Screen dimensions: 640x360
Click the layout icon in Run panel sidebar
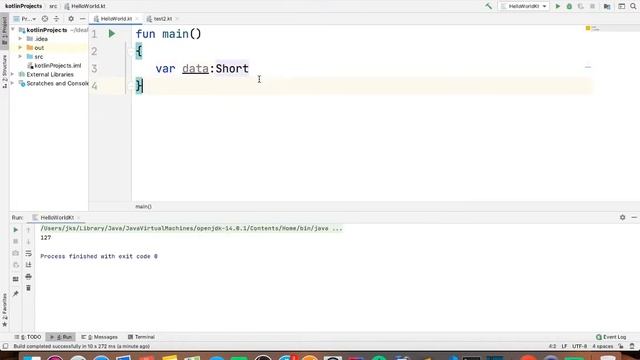[16, 279]
